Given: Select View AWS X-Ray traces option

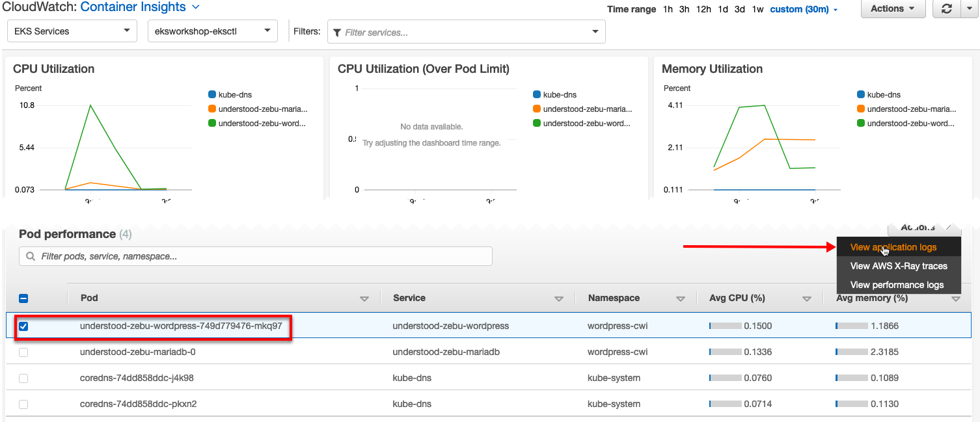Looking at the screenshot, I should click(898, 266).
